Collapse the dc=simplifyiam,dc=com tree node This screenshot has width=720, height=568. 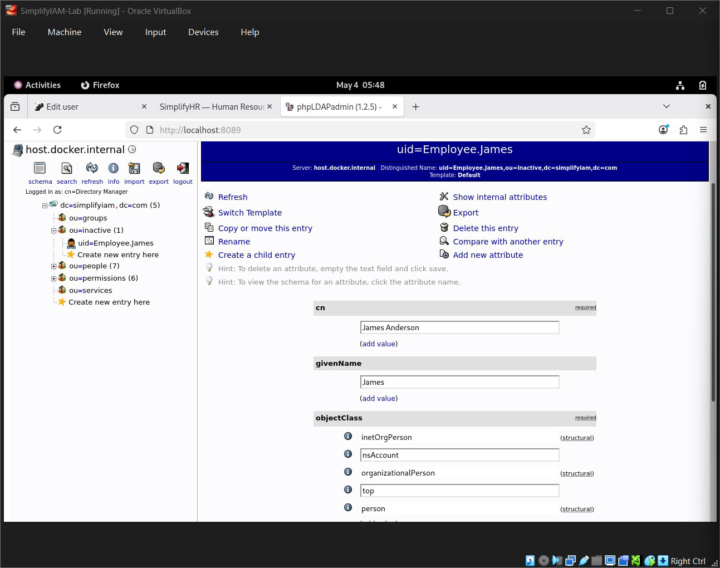(45, 206)
